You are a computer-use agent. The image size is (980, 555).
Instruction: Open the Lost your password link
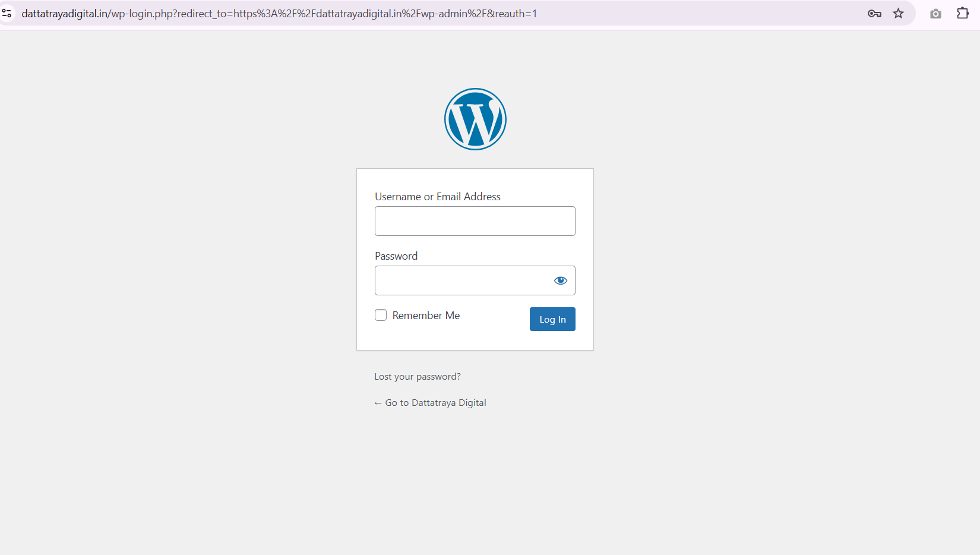pos(417,376)
